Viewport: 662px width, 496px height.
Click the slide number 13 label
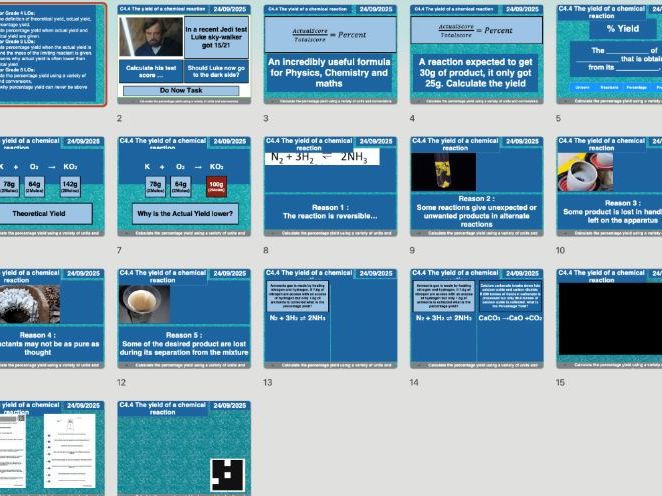click(267, 382)
